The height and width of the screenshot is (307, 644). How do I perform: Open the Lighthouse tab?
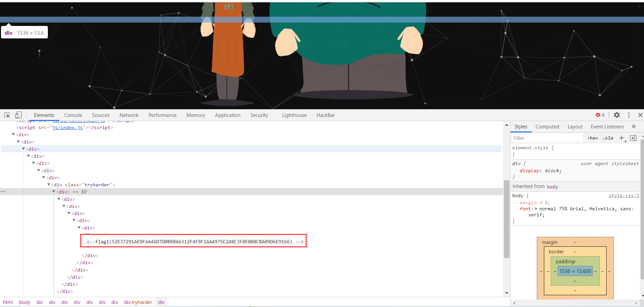pos(294,115)
